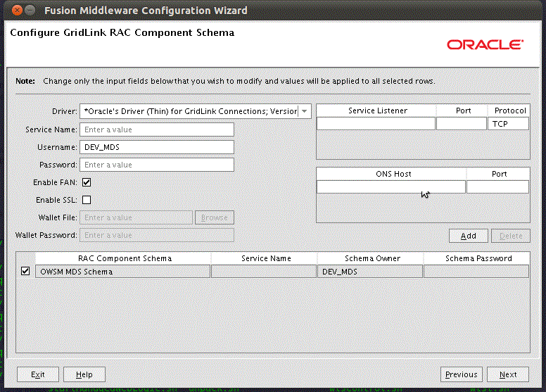Toggle the Enable FAN checkbox
The image size is (546, 392).
click(x=87, y=182)
